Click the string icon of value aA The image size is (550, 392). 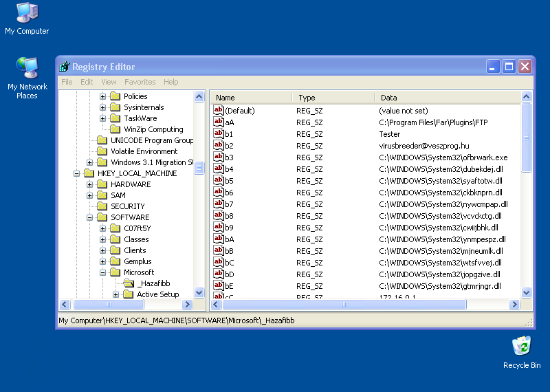click(x=219, y=122)
